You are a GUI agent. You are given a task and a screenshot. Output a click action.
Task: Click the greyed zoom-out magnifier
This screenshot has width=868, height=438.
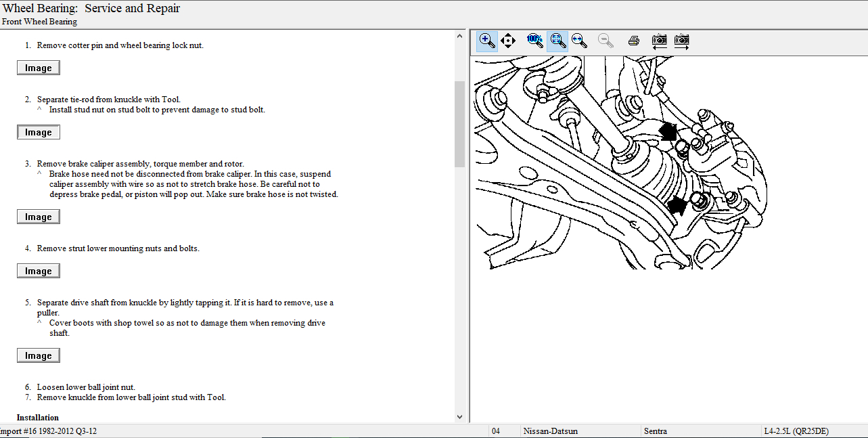[x=606, y=41]
